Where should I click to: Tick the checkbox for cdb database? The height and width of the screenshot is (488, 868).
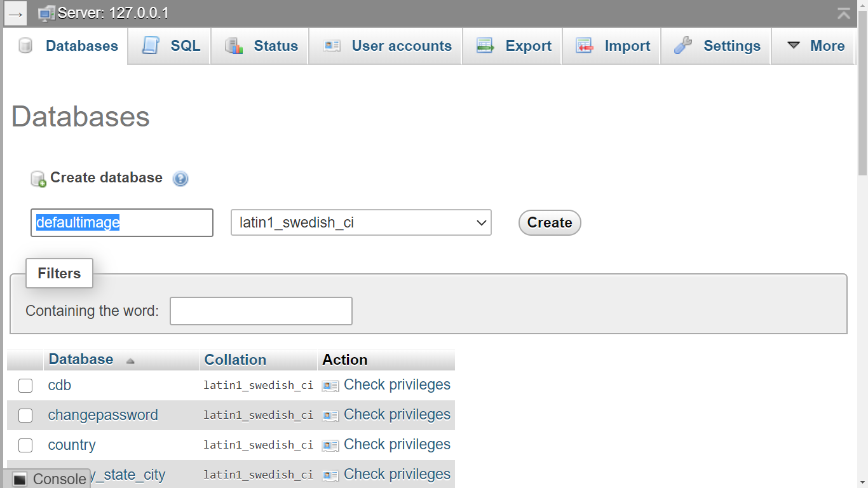coord(25,386)
